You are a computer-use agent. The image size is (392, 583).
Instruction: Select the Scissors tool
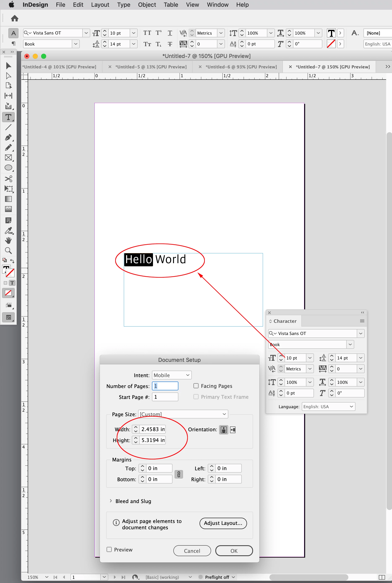point(8,179)
